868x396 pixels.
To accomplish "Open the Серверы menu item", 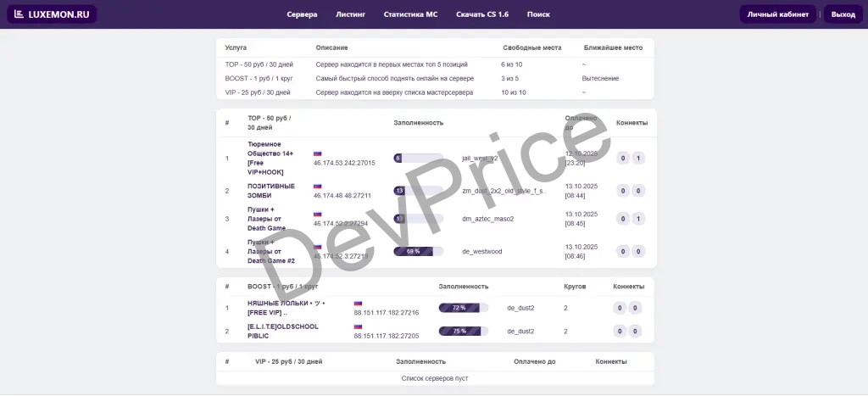I will coord(302,14).
